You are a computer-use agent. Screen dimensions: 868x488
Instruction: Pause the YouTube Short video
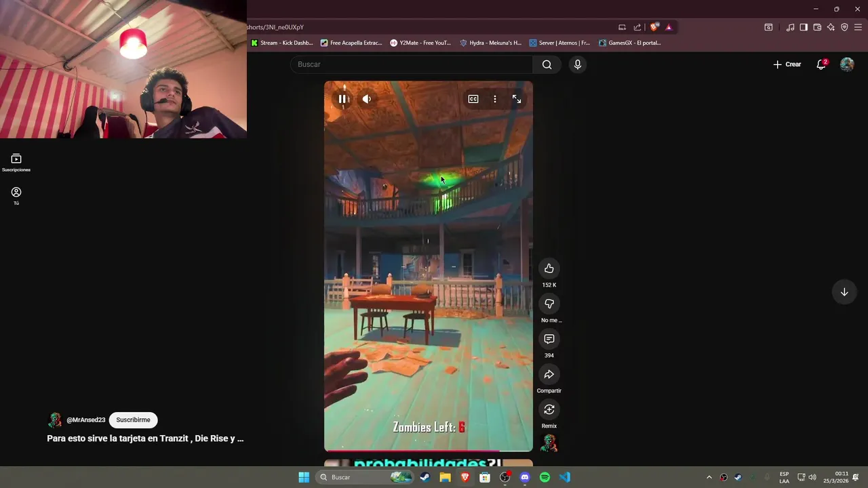342,99
